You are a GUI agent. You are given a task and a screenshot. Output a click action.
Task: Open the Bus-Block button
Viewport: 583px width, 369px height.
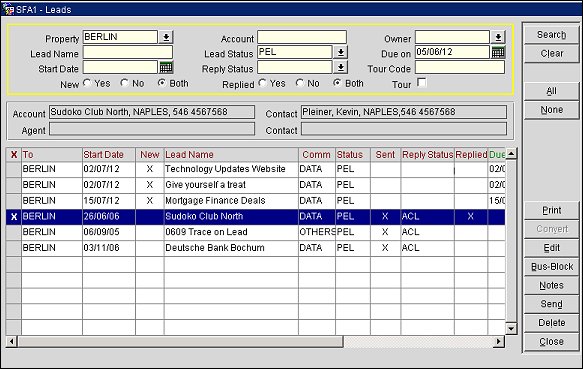click(551, 267)
